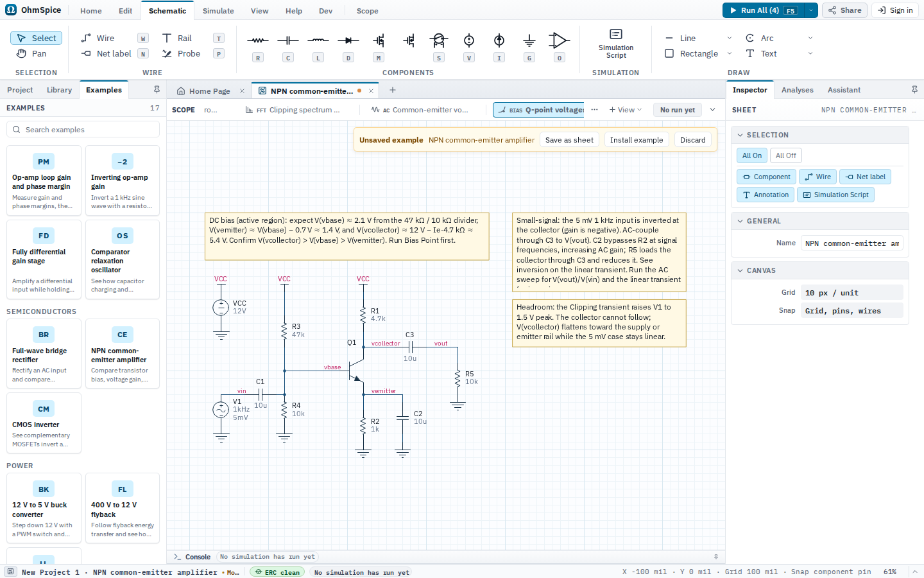This screenshot has height=578, width=924.
Task: Open the CMOS inverter example card
Action: coord(44,423)
